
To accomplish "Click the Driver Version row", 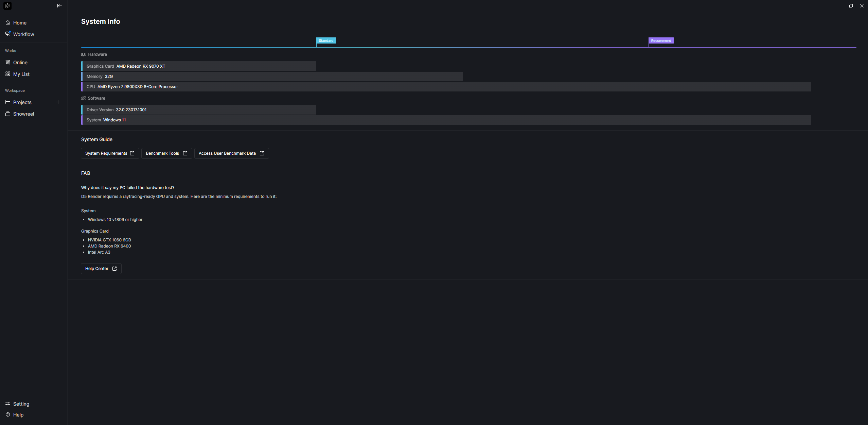I will tap(199, 110).
